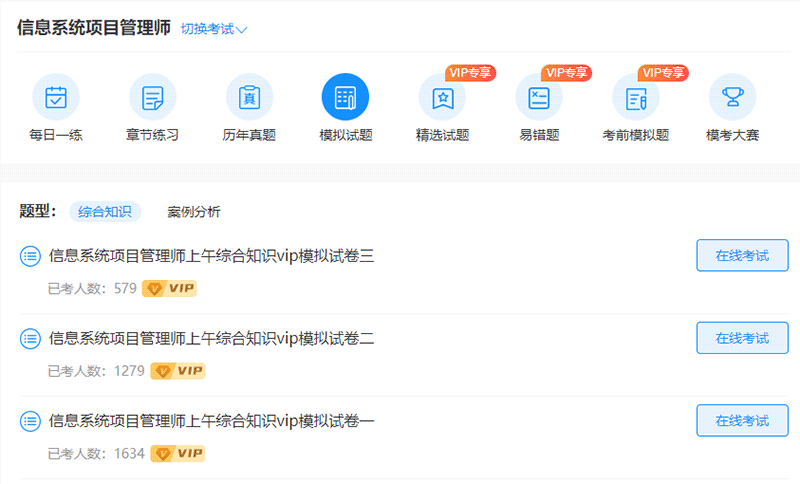Open the 模考大赛 trophy icon

point(732,98)
